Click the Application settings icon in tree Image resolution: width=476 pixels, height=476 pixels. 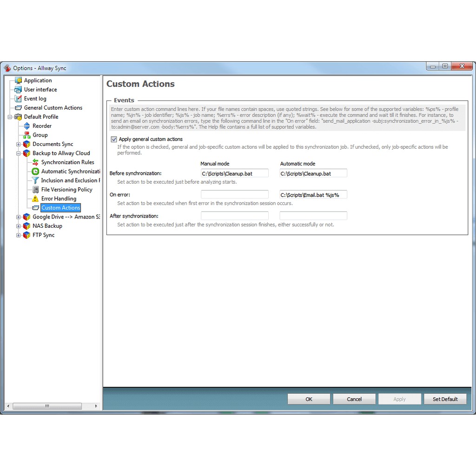click(x=18, y=80)
